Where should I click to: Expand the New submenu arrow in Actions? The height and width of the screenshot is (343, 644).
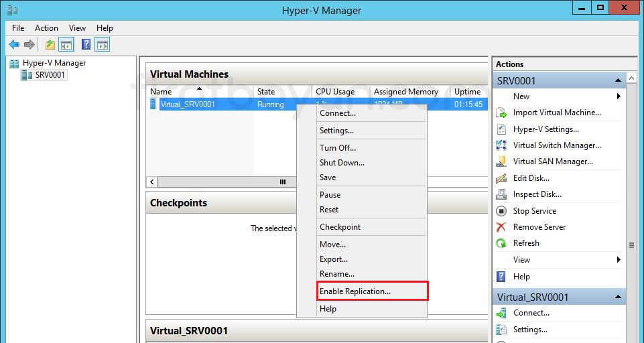[619, 96]
